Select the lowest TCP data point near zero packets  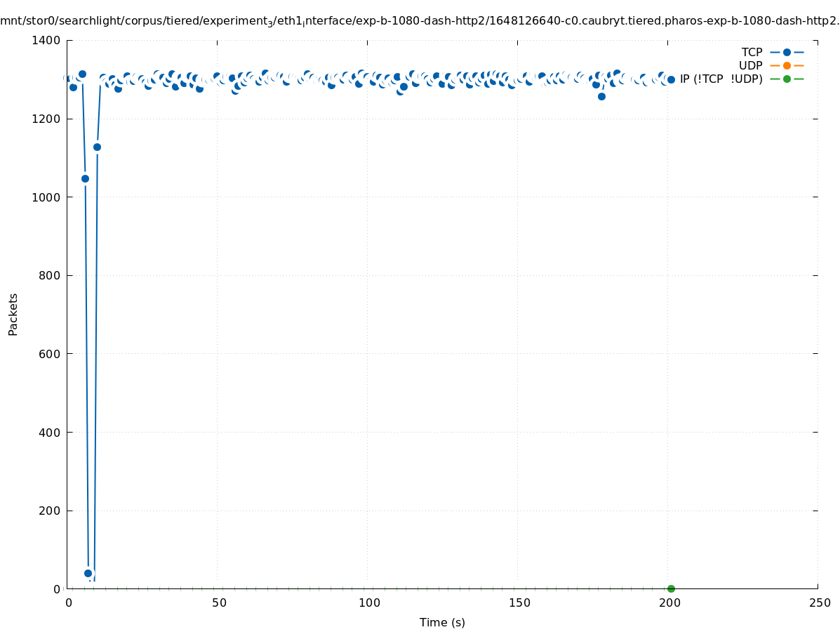(88, 573)
